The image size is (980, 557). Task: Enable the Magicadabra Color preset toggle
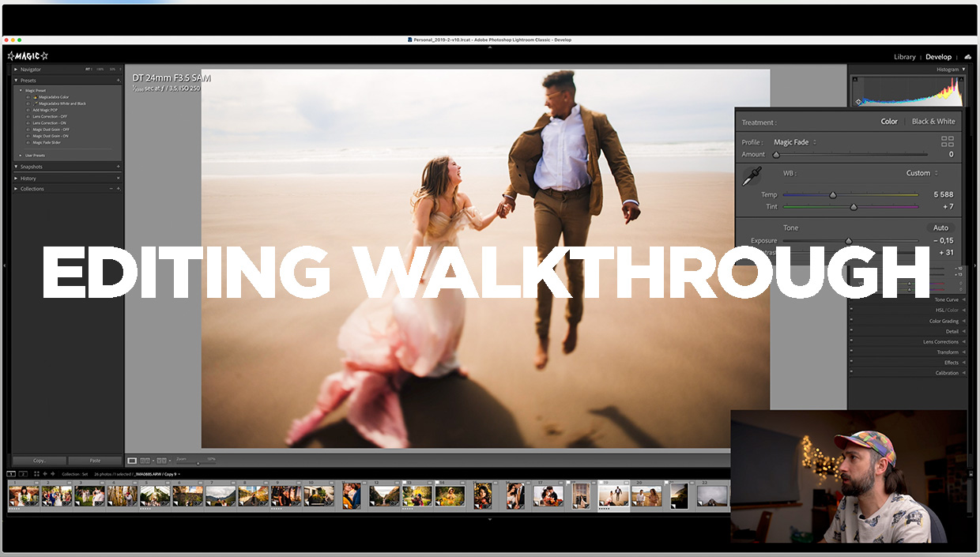click(x=28, y=97)
